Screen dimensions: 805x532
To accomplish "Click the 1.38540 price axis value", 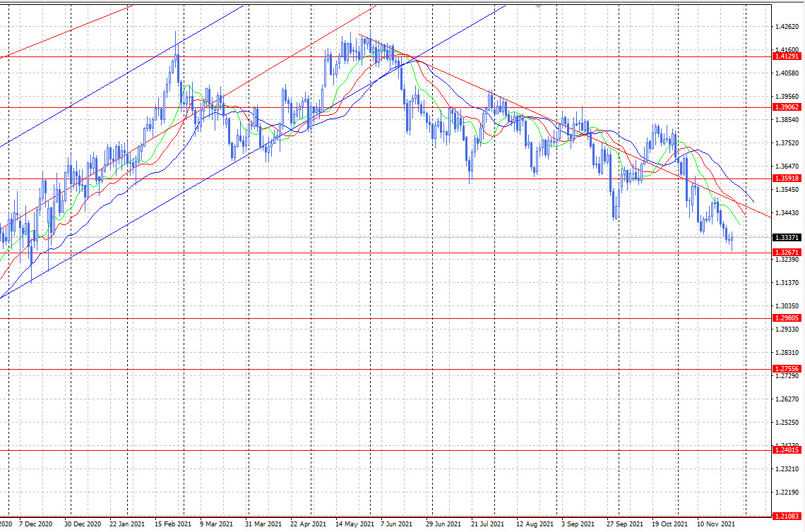I will click(787, 120).
